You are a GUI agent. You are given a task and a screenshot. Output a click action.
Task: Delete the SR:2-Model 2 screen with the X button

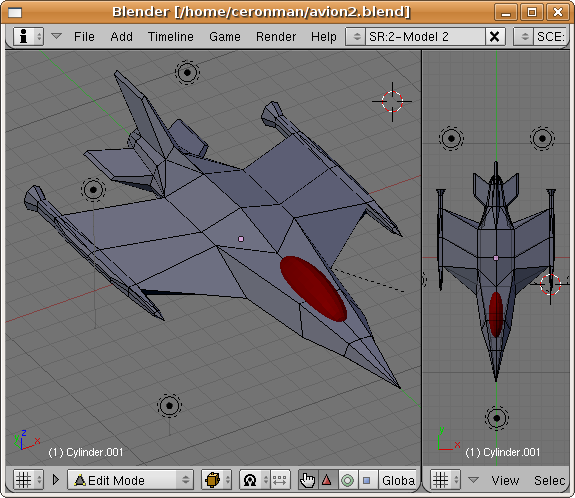point(495,37)
